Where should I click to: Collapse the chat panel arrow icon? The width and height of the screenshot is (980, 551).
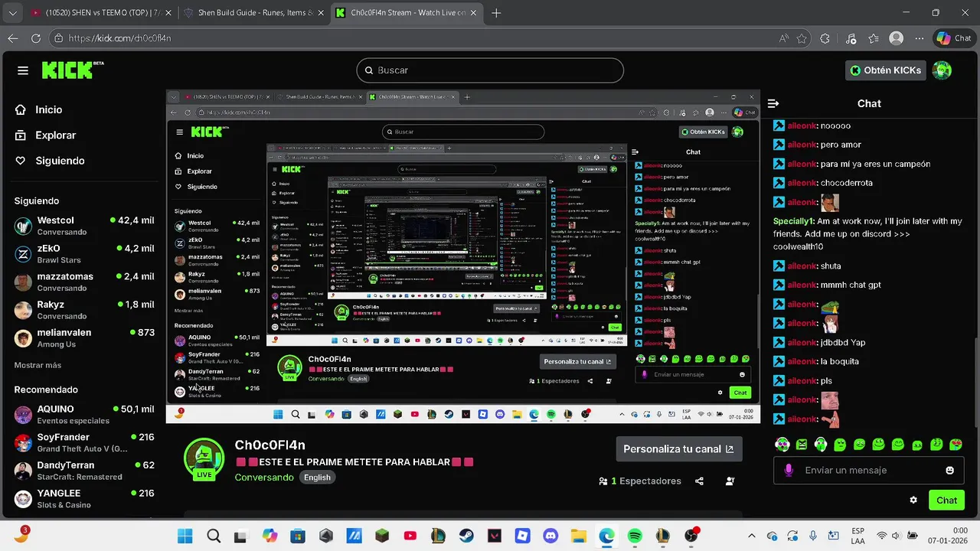click(773, 103)
